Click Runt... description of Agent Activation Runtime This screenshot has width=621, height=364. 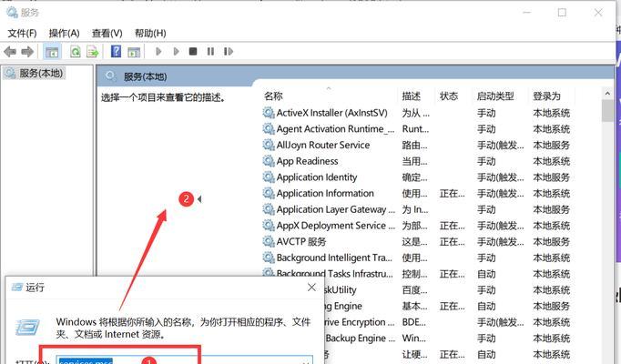point(415,129)
